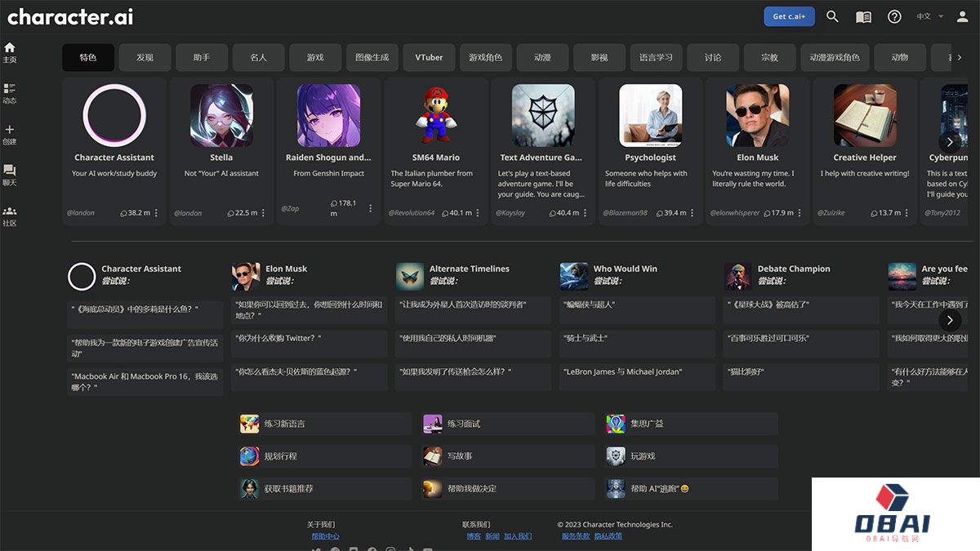The height and width of the screenshot is (551, 980).
Task: Open 聊天 chats in sidebar
Action: 10,175
